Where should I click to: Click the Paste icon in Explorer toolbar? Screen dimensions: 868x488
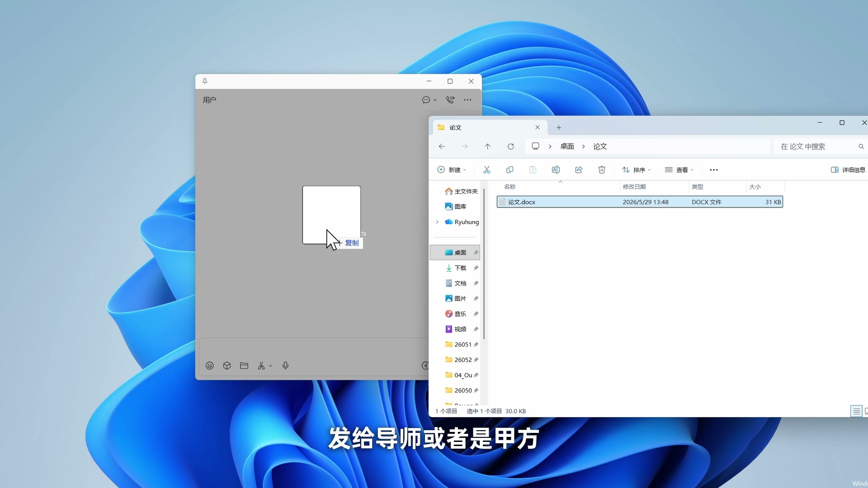coord(533,170)
